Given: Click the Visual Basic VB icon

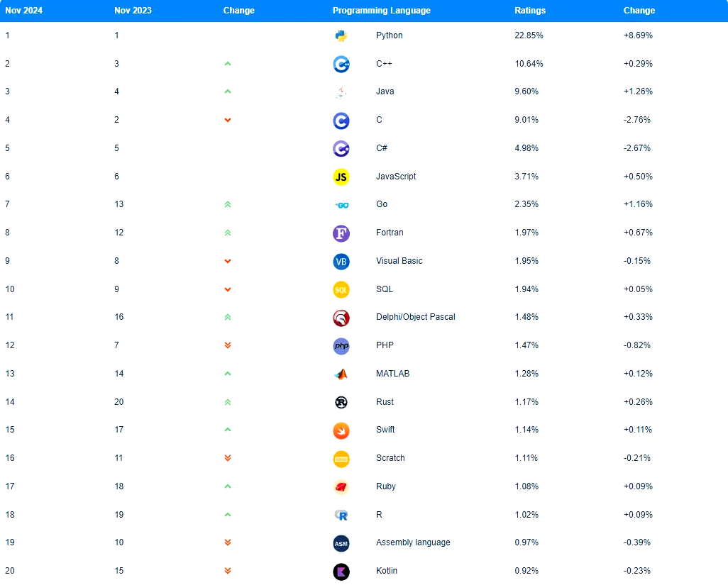Looking at the screenshot, I should 341,262.
